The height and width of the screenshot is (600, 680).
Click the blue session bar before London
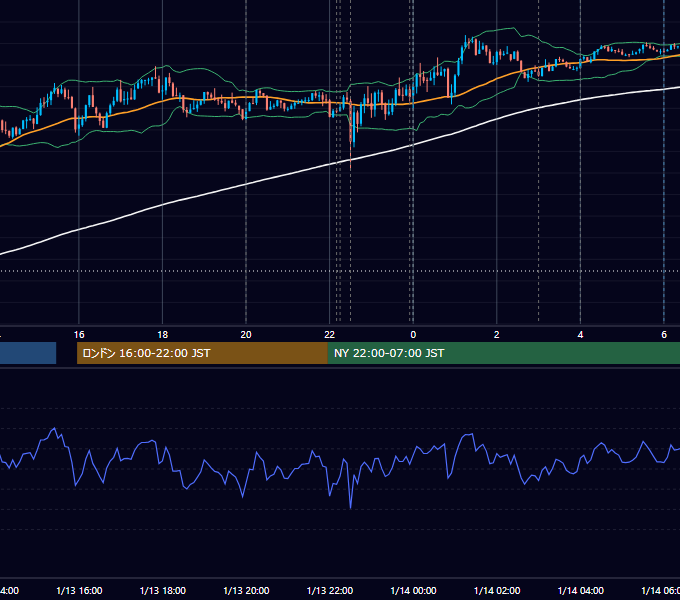[x=28, y=353]
